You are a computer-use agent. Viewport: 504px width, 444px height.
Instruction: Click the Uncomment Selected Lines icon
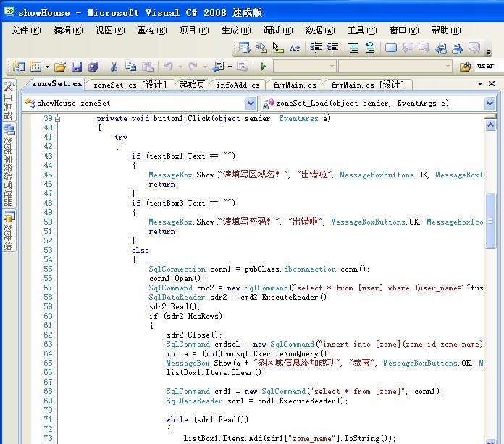coord(370,48)
